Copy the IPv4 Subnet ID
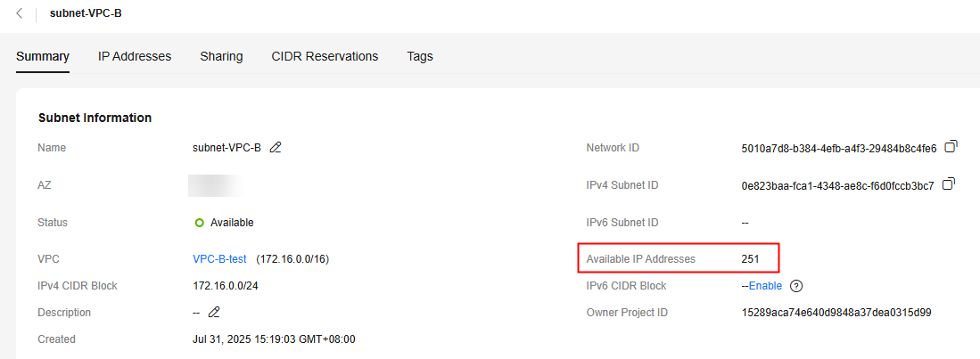Screen dimensions: 980x359 948,184
